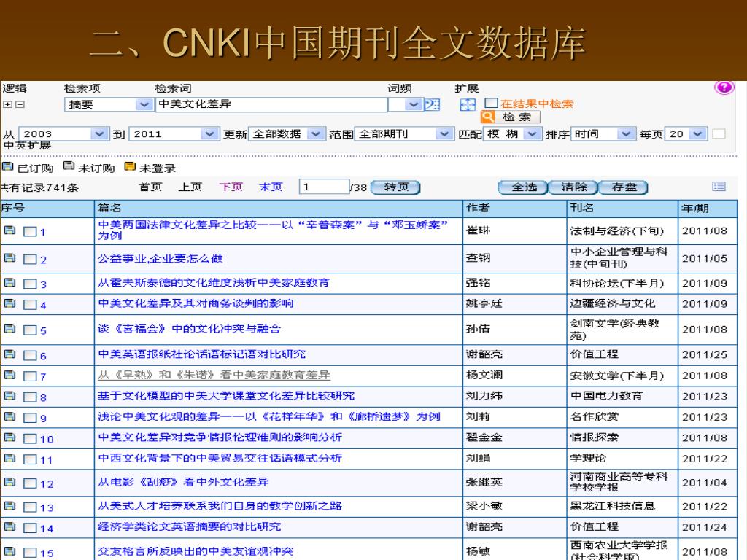Viewport: 747px width, 560px height.
Task: Open the 匹配 dropdown showing 模糊
Action: 512,134
